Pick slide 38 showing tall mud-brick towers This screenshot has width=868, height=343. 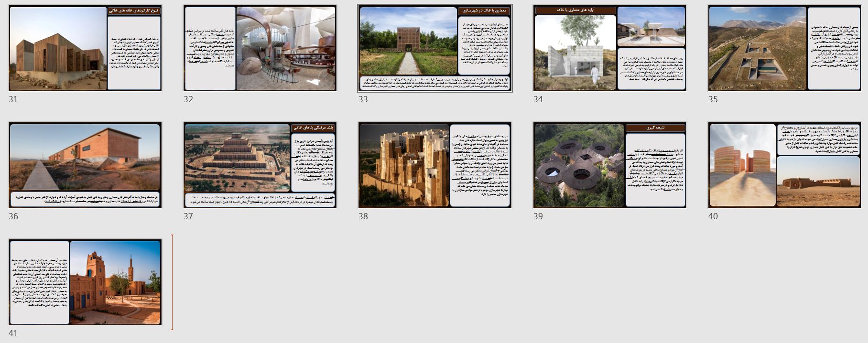[x=435, y=165]
